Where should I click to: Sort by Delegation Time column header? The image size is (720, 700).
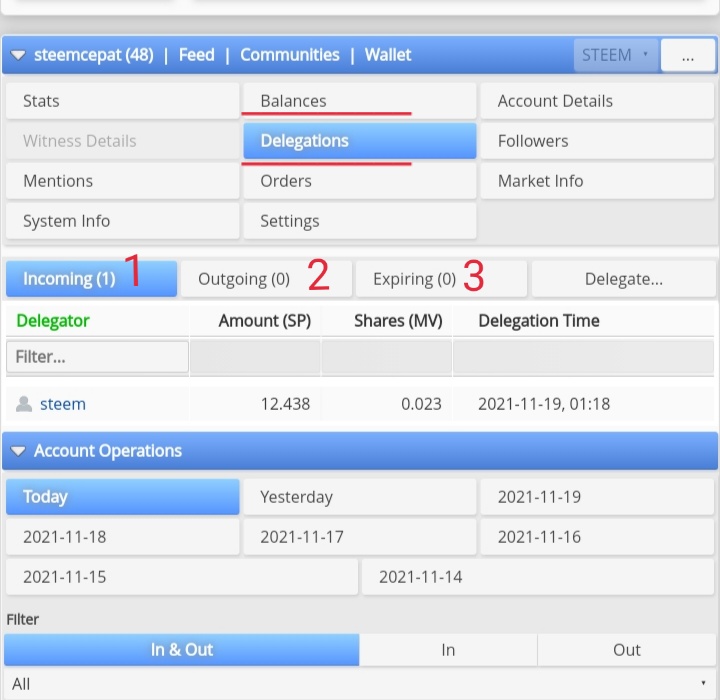[x=539, y=321]
